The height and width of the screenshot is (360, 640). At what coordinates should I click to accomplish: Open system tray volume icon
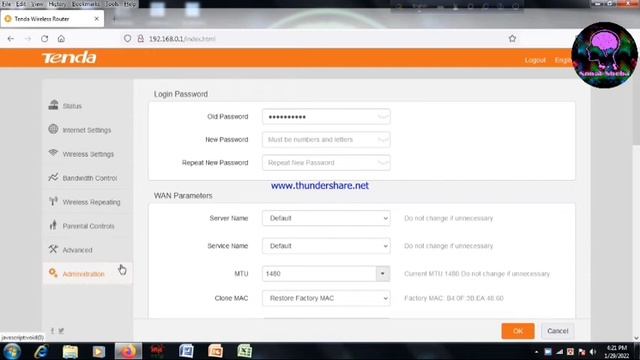(593, 352)
